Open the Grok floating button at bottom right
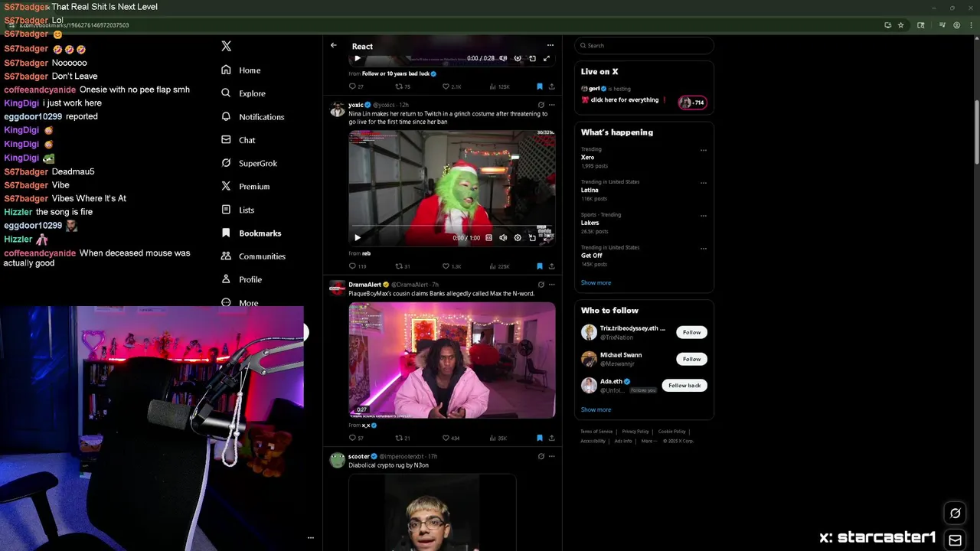The image size is (980, 551). tap(955, 513)
